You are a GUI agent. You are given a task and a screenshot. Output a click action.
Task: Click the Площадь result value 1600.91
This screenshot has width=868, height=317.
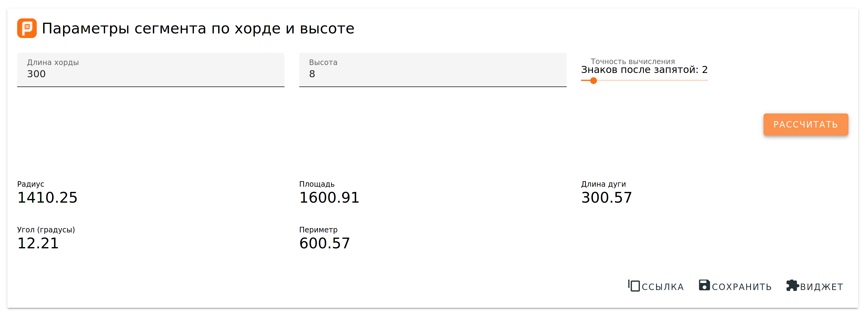coord(329,198)
